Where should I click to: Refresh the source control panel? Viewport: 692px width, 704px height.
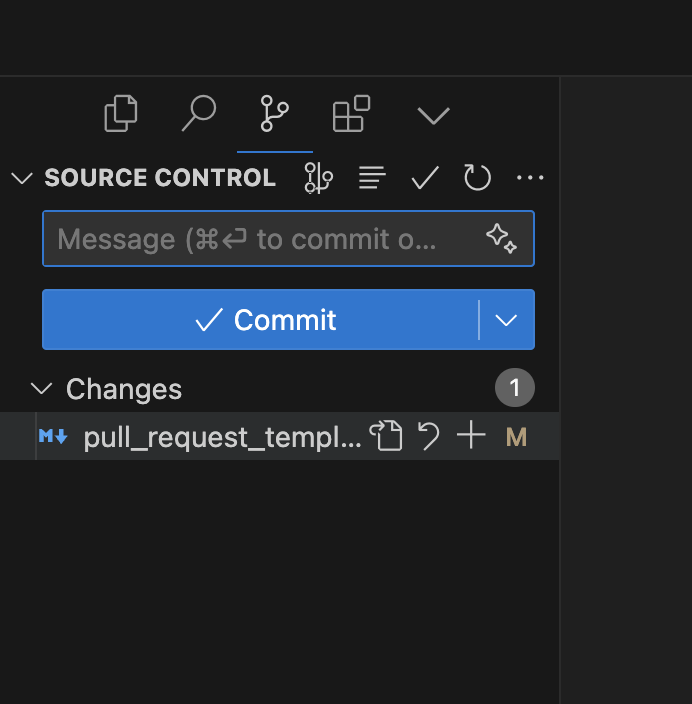(x=478, y=178)
